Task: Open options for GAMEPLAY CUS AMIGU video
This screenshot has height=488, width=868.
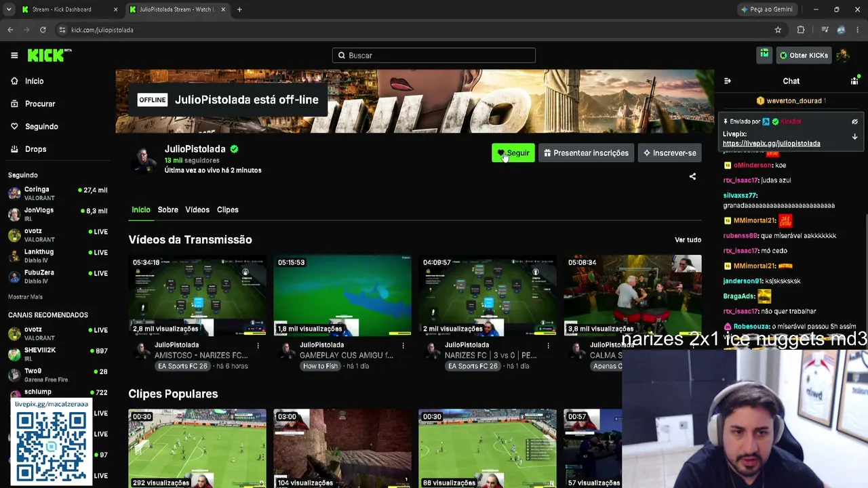Action: [x=403, y=346]
